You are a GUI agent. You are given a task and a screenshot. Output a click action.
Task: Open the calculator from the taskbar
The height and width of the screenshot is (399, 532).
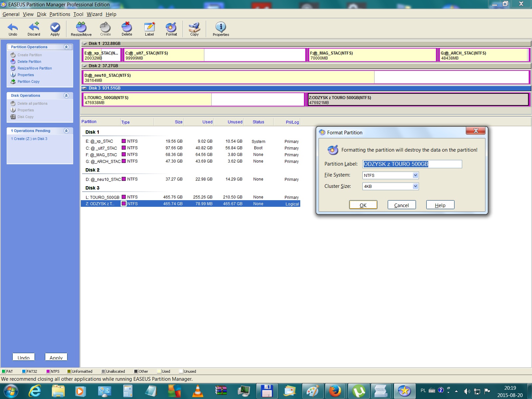click(x=128, y=391)
